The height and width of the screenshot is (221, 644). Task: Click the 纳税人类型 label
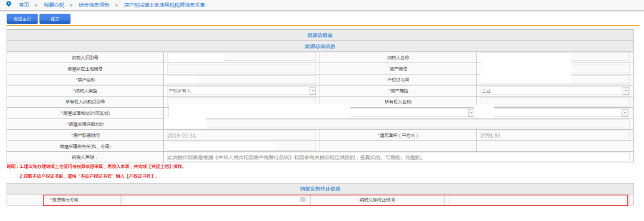click(x=86, y=91)
